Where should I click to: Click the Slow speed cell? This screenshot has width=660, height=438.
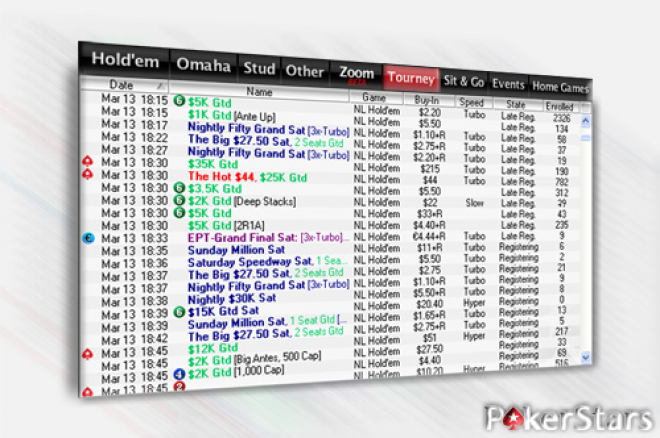474,203
